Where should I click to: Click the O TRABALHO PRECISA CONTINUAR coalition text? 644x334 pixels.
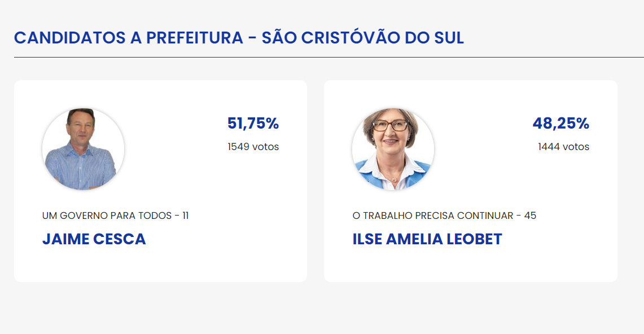click(432, 216)
